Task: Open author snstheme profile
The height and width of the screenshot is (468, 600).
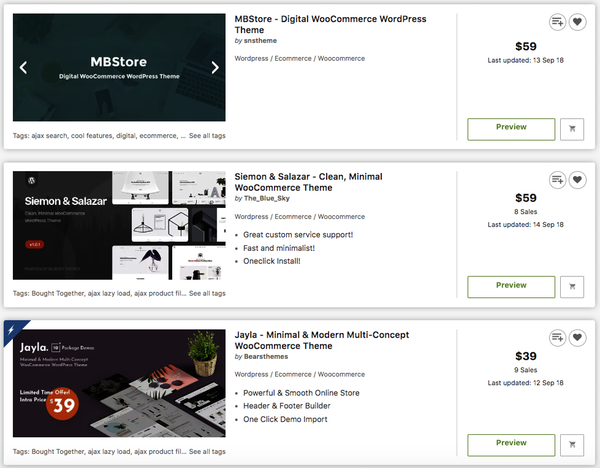Action: (260, 41)
